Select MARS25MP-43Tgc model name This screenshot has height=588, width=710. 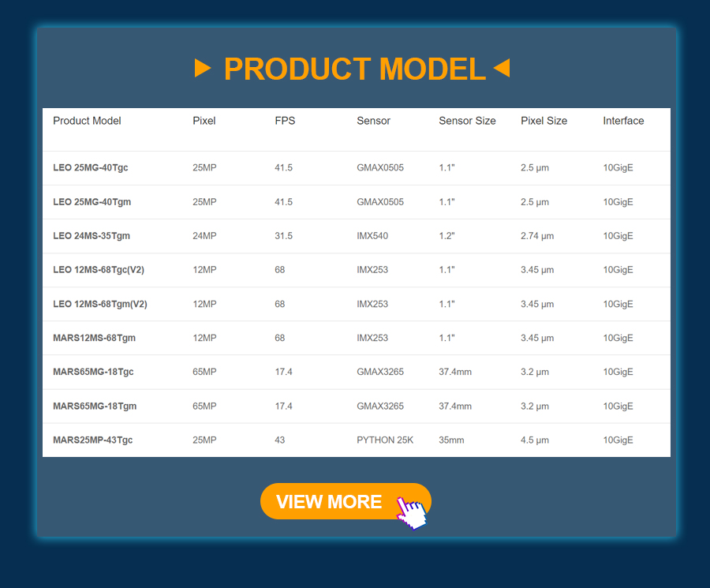tap(93, 440)
